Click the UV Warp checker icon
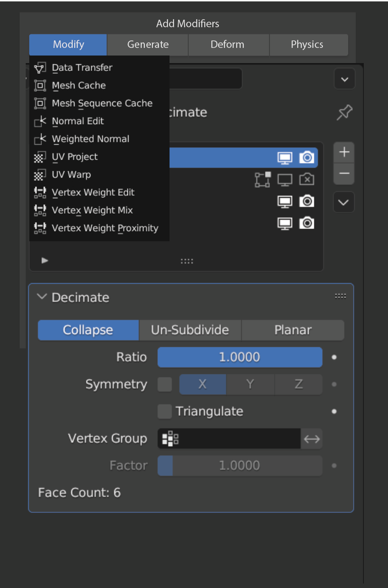Screen dimensions: 388x588 point(40,175)
